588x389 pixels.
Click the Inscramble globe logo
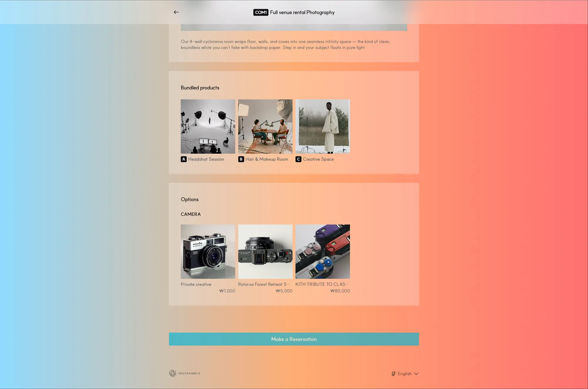pos(173,373)
